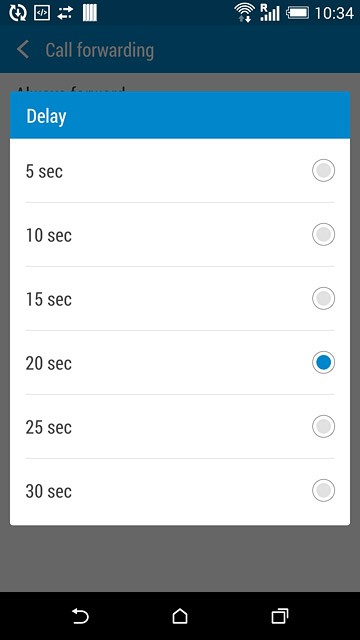Tap the sync icon in status bar

(x=17, y=13)
